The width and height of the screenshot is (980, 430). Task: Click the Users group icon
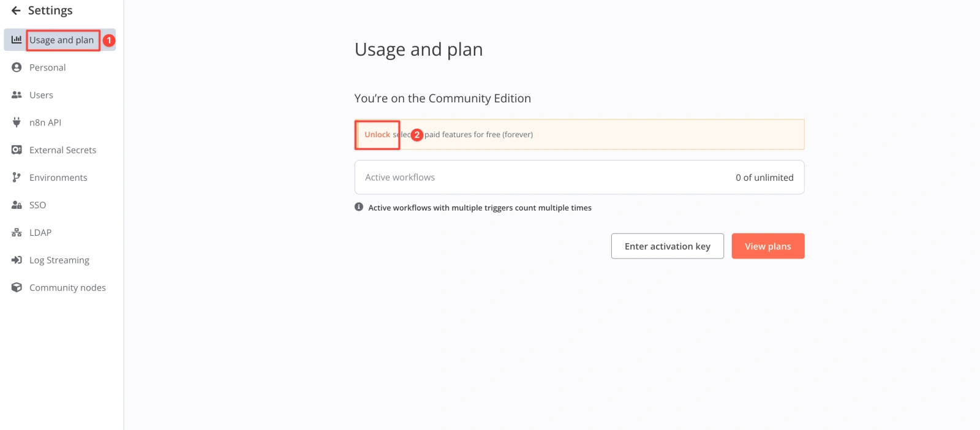[x=17, y=95]
